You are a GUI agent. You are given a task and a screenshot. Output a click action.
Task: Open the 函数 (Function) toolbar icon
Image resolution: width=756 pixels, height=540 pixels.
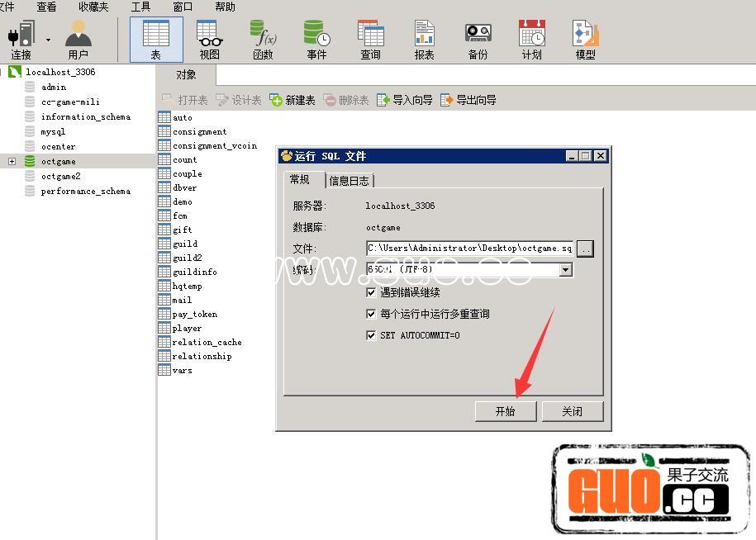(x=263, y=39)
